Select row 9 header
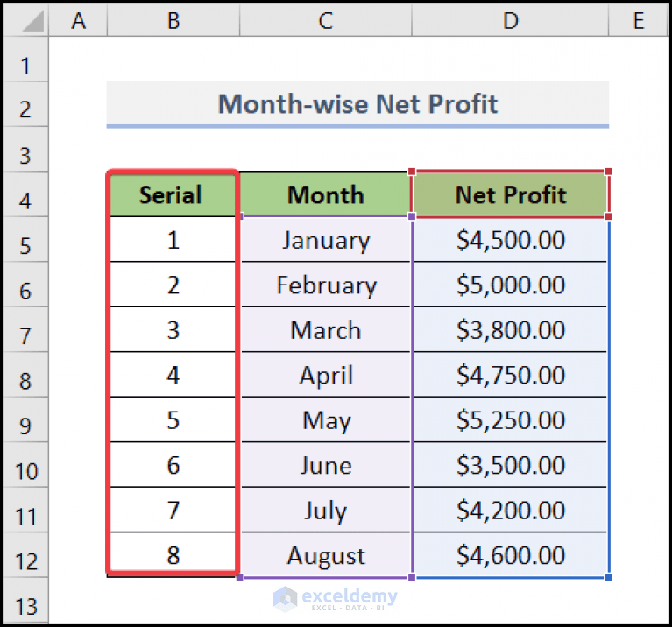 [25, 426]
